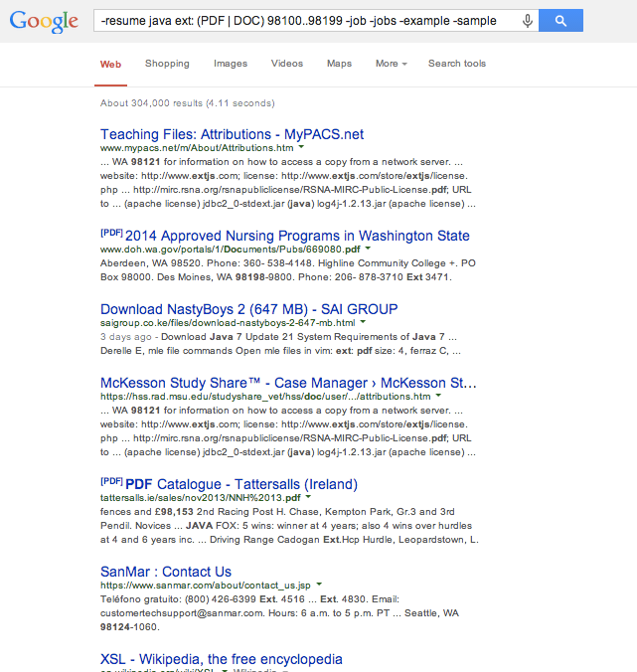Click the blue search magnifier button

560,21
